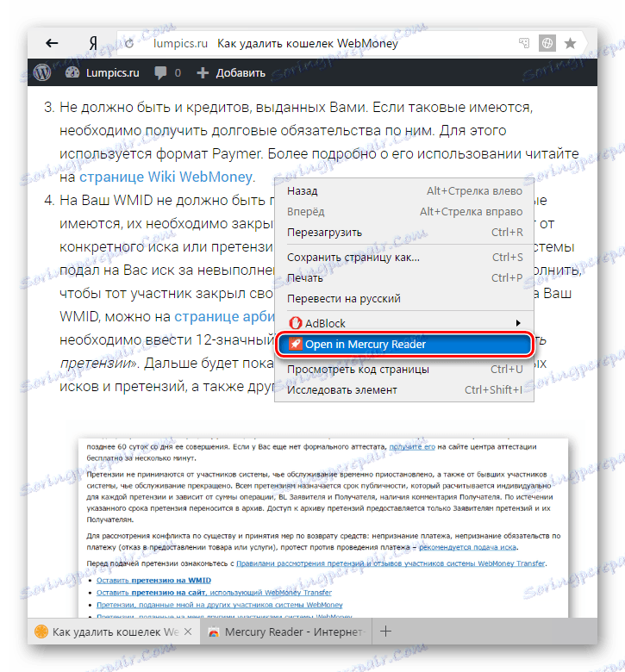Click the embedded WebMoney claims screenshot
The width and height of the screenshot is (625, 672).
(323, 528)
